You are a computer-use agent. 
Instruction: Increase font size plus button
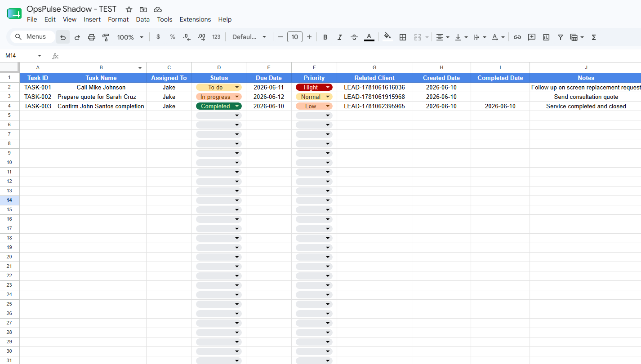[x=309, y=37]
